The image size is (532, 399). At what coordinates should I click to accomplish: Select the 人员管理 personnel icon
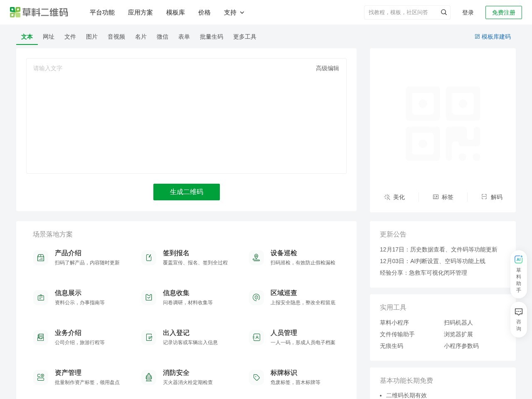pos(256,337)
